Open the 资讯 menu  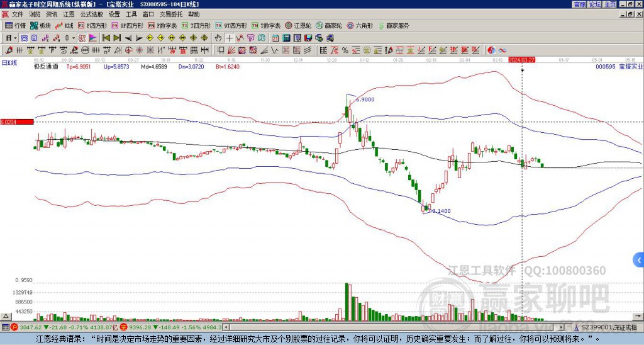tap(52, 14)
